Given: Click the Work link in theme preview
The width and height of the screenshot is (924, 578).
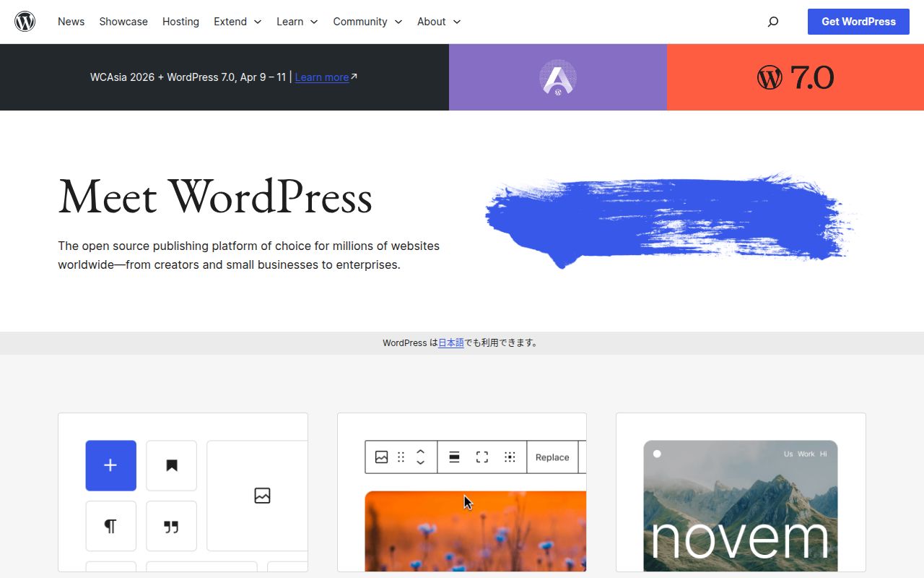Looking at the screenshot, I should click(x=806, y=454).
